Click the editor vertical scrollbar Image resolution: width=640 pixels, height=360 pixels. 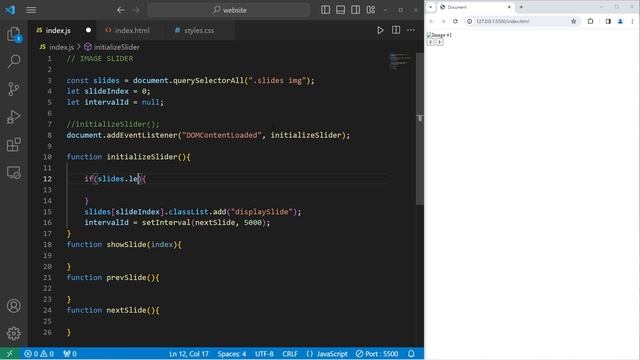tap(420, 129)
